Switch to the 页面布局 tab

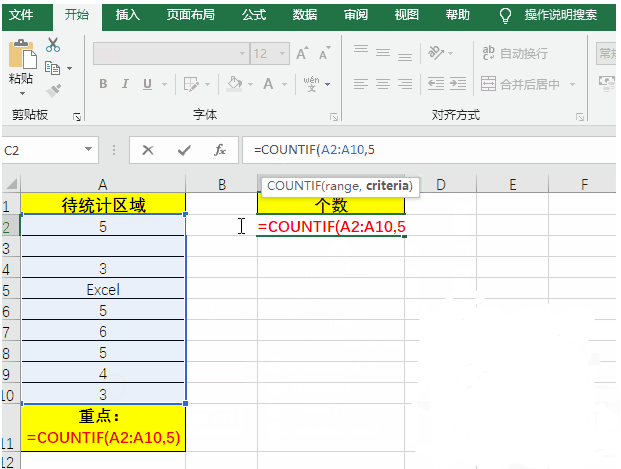(x=190, y=15)
